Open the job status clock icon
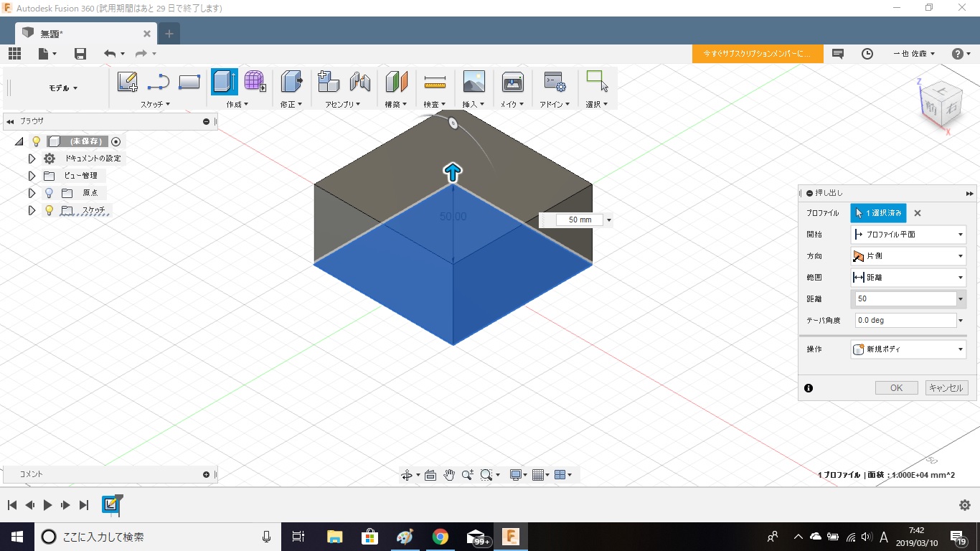This screenshot has height=551, width=980. coord(867,54)
